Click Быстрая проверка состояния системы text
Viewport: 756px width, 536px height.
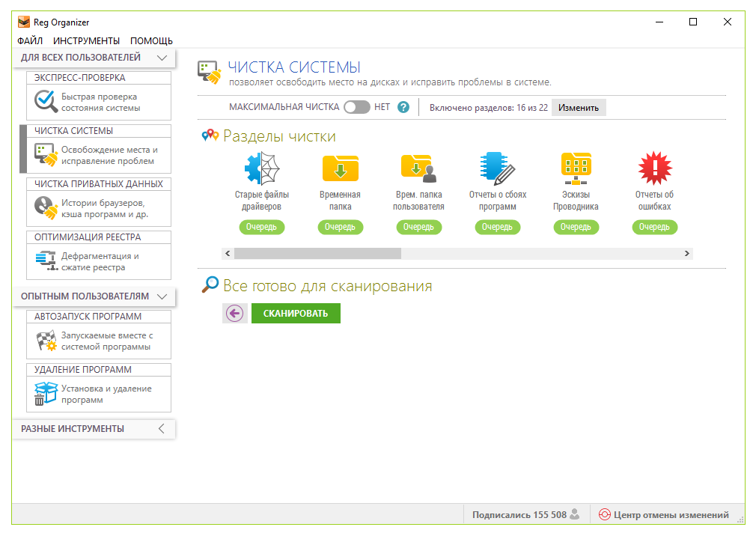[x=101, y=103]
